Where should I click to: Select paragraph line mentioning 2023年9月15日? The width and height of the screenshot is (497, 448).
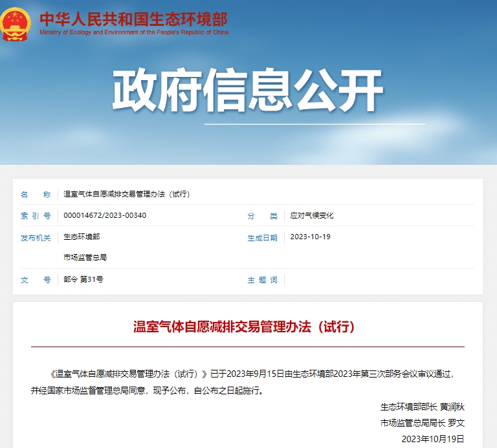[252, 374]
